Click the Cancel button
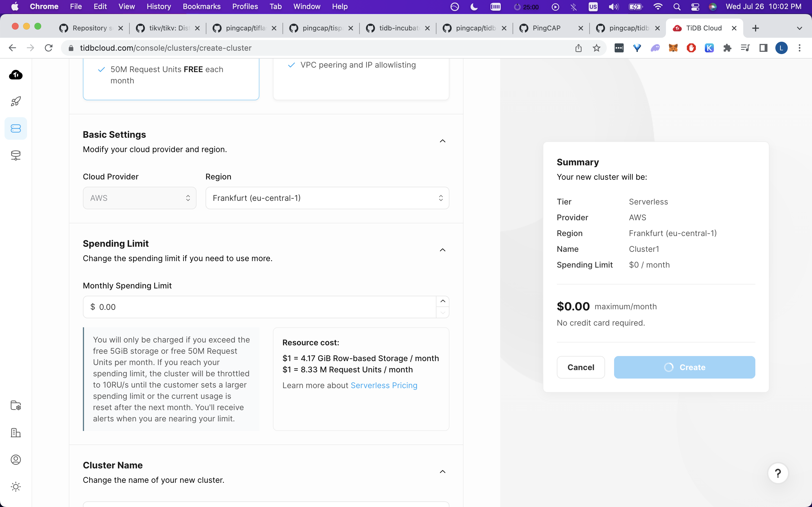The width and height of the screenshot is (812, 507). coord(581,367)
